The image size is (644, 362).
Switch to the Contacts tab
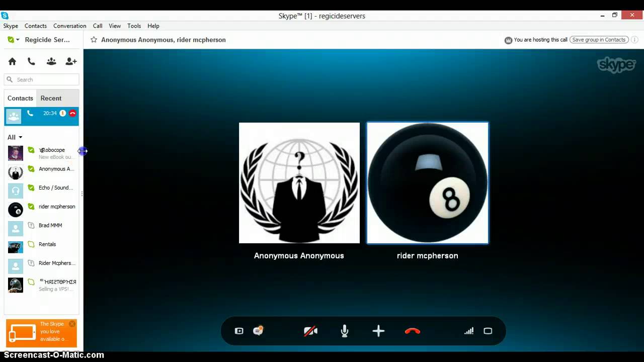point(20,98)
